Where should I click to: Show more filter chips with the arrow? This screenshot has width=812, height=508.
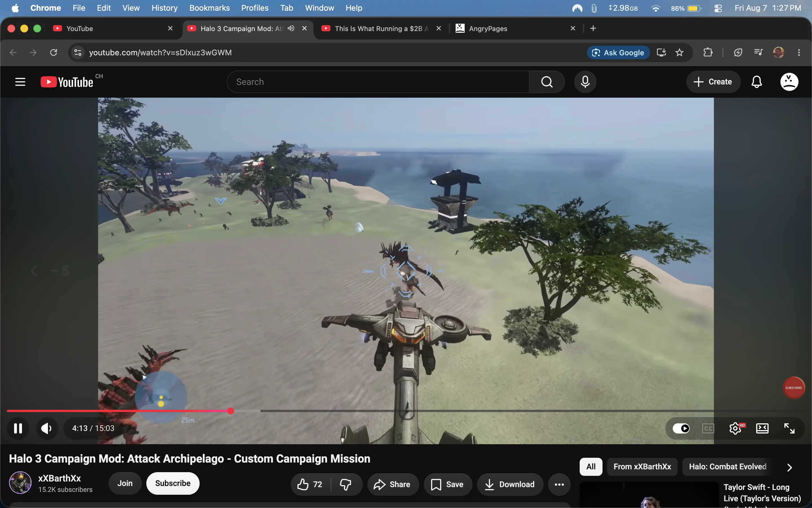pyautogui.click(x=789, y=467)
